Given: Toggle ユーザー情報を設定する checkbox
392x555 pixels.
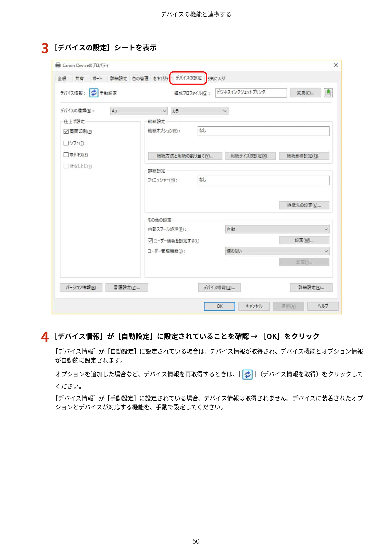Looking at the screenshot, I should coord(150,241).
